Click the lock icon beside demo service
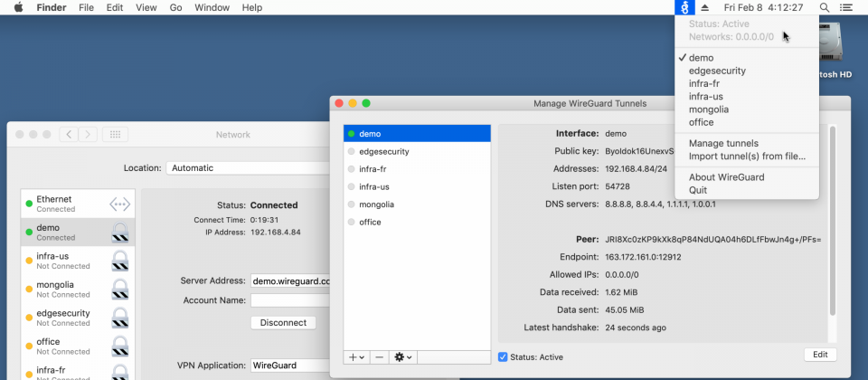This screenshot has height=380, width=868. [x=119, y=233]
